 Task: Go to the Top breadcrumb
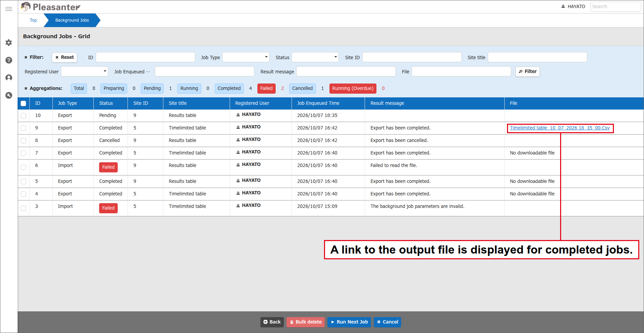pos(33,20)
